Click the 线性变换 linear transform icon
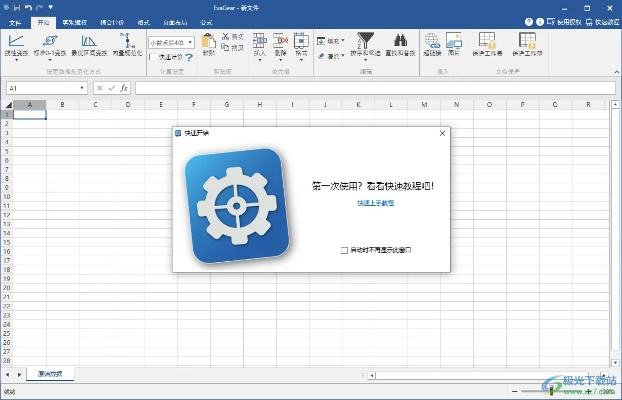The height and width of the screenshot is (400, 622). (18, 45)
